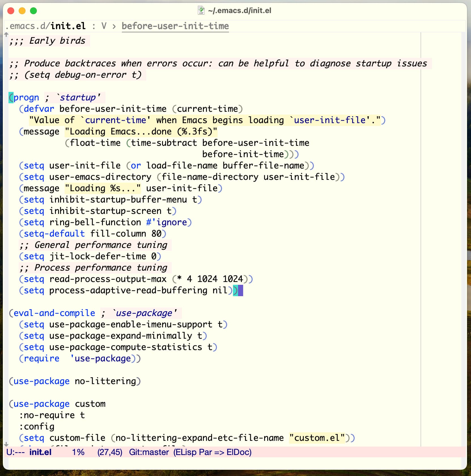Click the Lisp file icon in title bar
Screen dimensions: 471x476
[x=201, y=10]
